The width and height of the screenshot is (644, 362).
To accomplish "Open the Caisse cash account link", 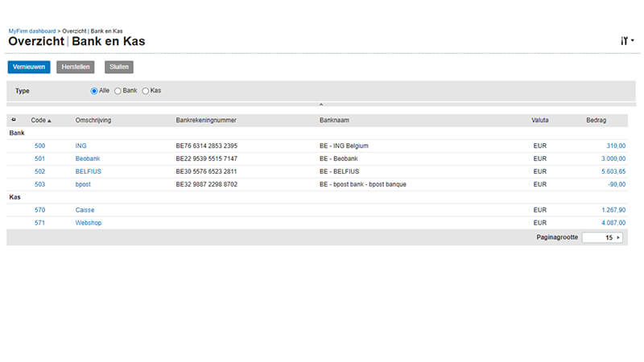I will [85, 210].
